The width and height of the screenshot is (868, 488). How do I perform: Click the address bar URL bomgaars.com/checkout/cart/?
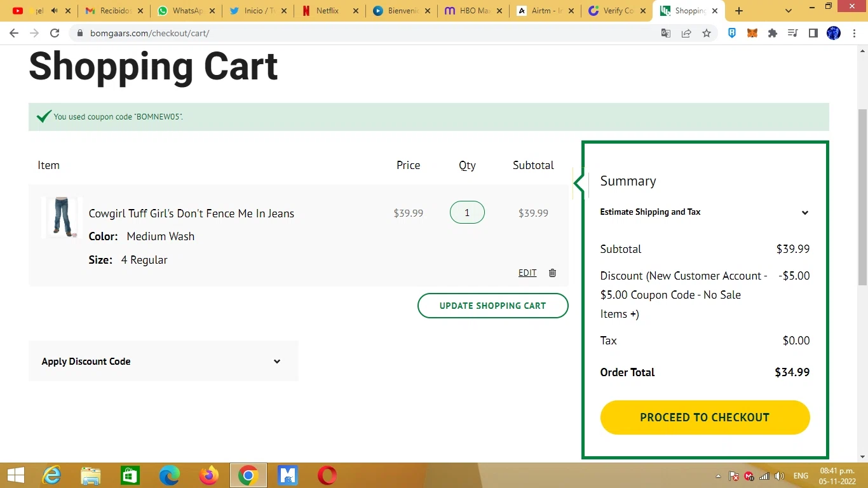coord(149,33)
